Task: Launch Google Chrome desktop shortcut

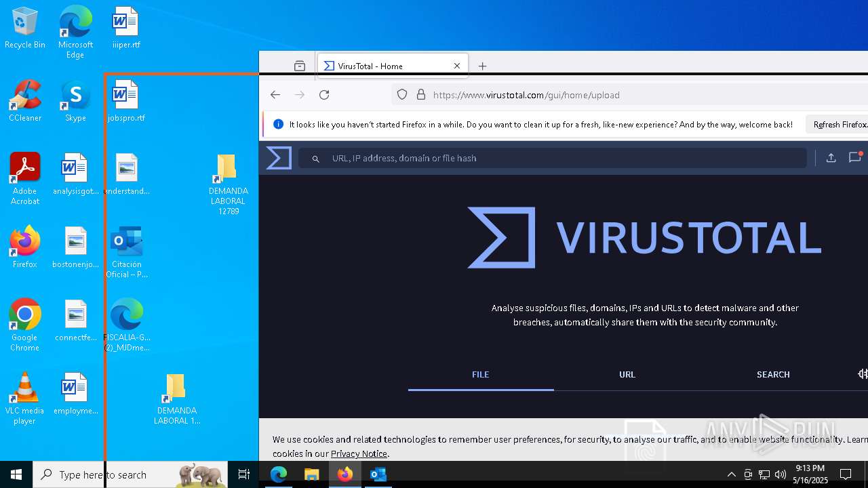Action: point(25,325)
